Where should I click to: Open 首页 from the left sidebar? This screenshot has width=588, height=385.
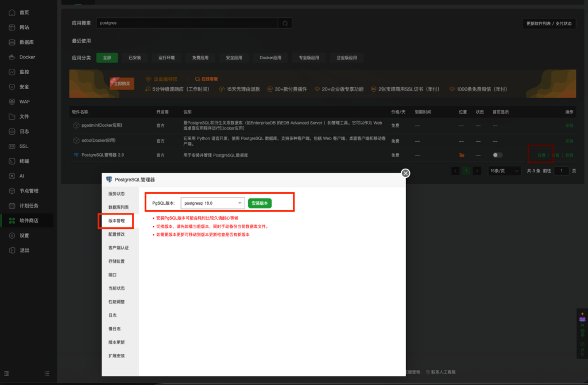(x=24, y=13)
